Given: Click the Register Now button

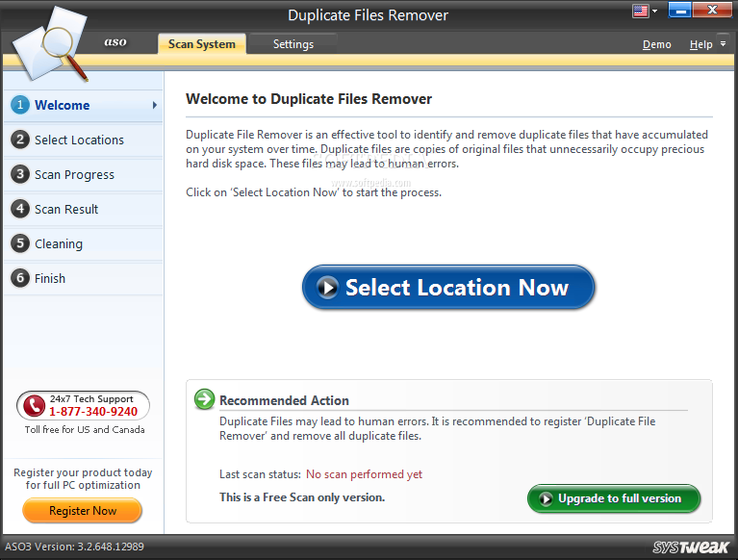Looking at the screenshot, I should tap(83, 511).
